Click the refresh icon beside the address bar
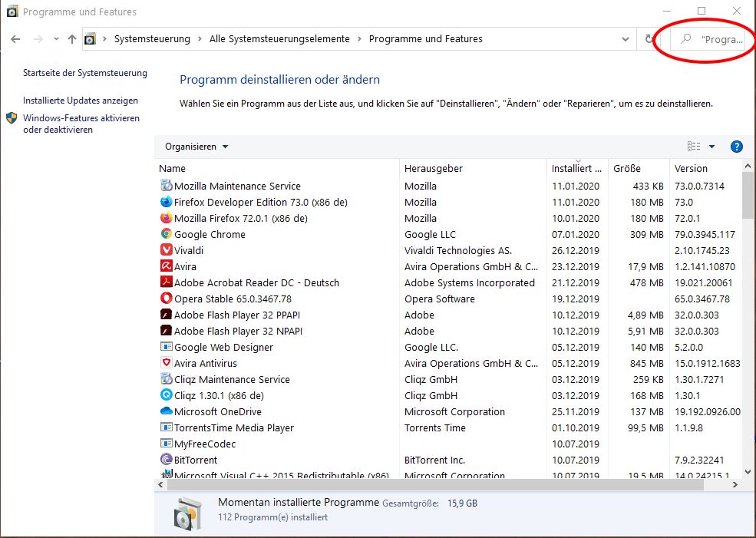The width and height of the screenshot is (756, 538). tap(649, 39)
